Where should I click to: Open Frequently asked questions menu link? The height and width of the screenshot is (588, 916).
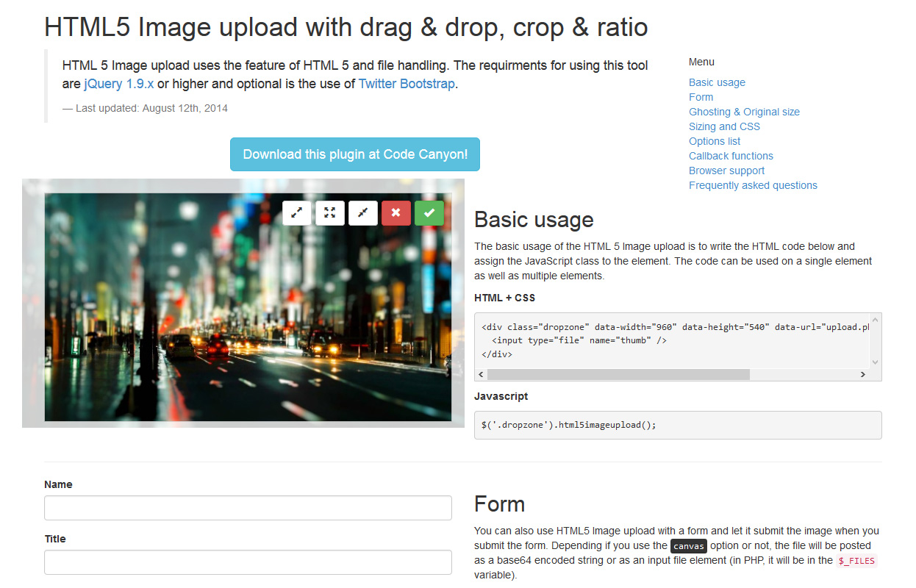(753, 185)
